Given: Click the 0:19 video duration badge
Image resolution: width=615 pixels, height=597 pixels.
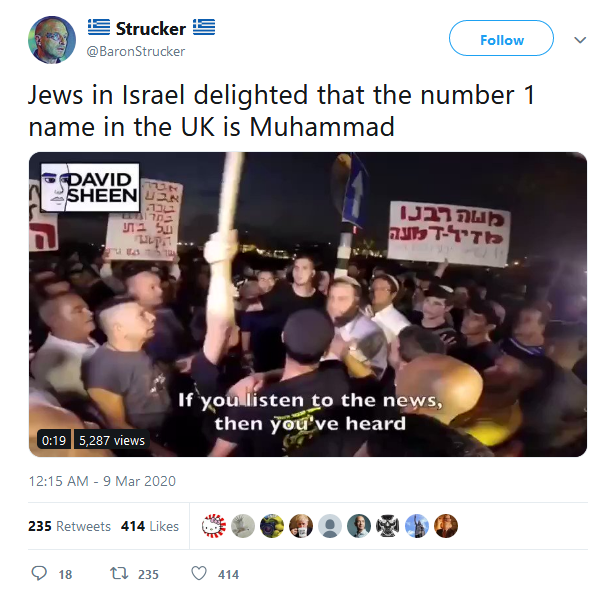Looking at the screenshot, I should coord(54,440).
